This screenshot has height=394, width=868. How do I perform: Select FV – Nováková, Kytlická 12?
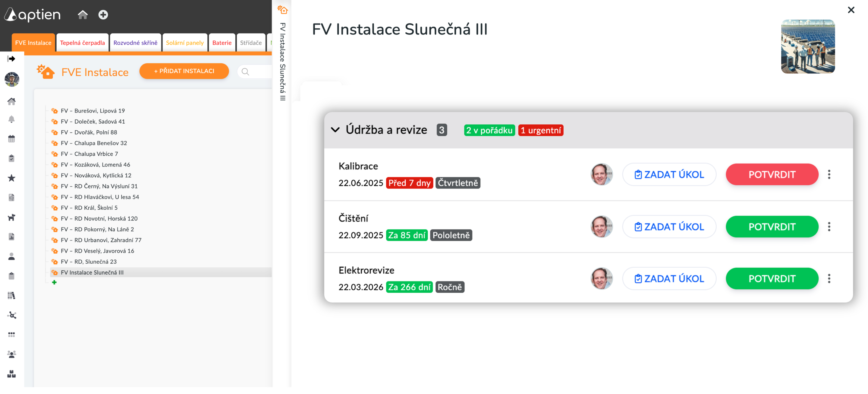tap(96, 175)
